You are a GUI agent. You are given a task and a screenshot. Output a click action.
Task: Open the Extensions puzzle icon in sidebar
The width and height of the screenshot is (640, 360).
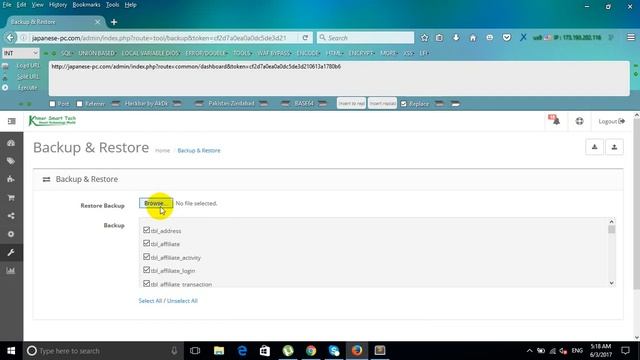pos(11,179)
